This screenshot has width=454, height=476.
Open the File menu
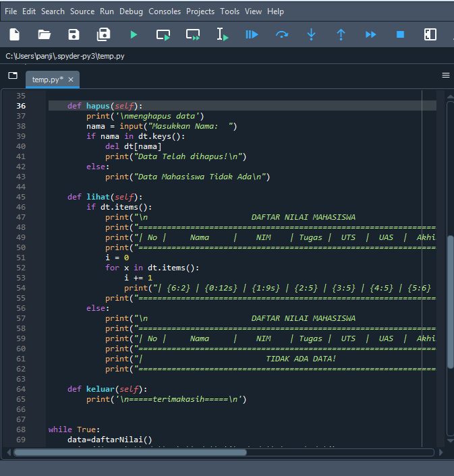pyautogui.click(x=11, y=11)
